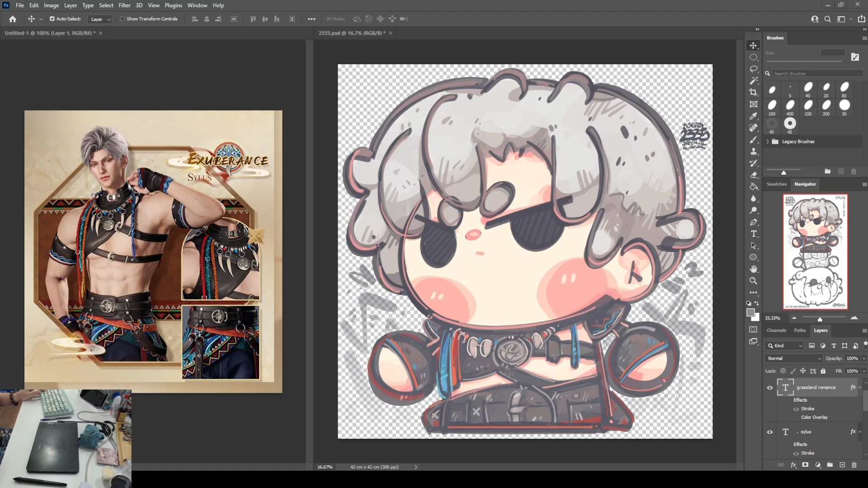
Task: Switch to Untitled-1 document tab
Action: [x=50, y=33]
